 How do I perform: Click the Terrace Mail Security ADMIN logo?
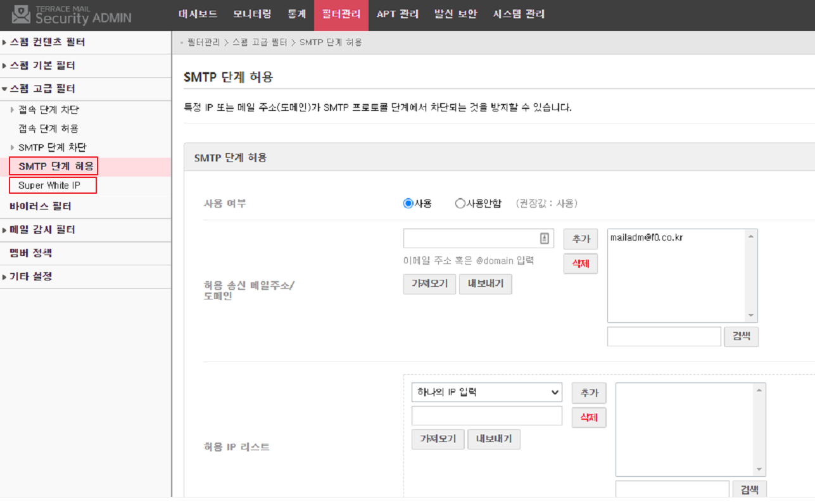72,15
